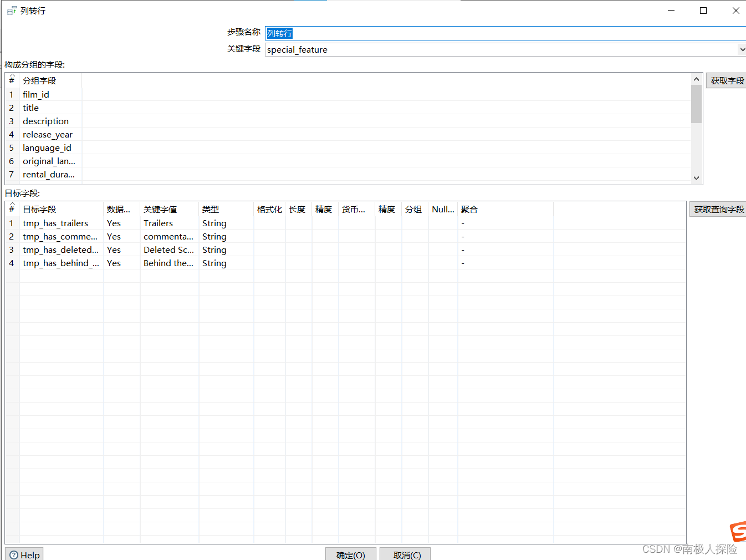The height and width of the screenshot is (560, 746).
Task: Select the tmp_has_behind_... target field cell
Action: click(x=61, y=263)
